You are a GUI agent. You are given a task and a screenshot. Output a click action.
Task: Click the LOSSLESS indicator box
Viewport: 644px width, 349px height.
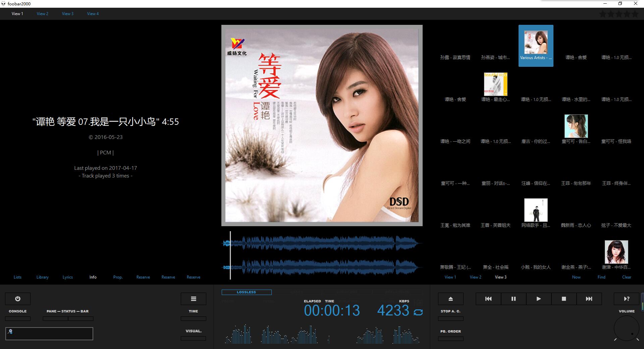tap(247, 292)
